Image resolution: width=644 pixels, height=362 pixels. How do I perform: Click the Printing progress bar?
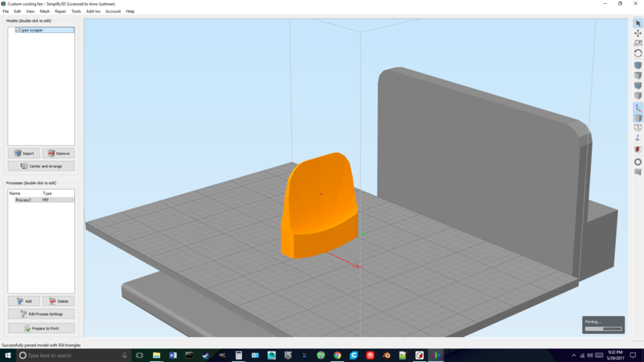tap(603, 329)
